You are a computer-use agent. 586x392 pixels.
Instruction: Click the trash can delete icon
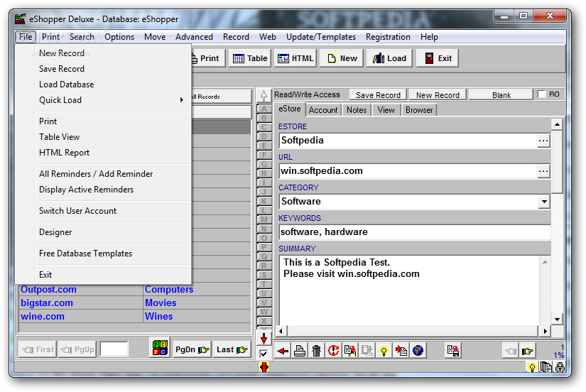[317, 351]
